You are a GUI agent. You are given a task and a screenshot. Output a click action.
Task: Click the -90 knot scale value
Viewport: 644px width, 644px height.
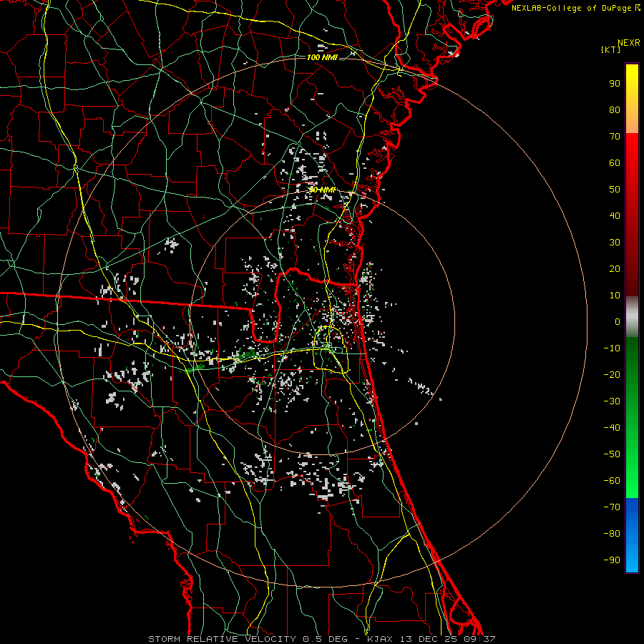pos(612,560)
